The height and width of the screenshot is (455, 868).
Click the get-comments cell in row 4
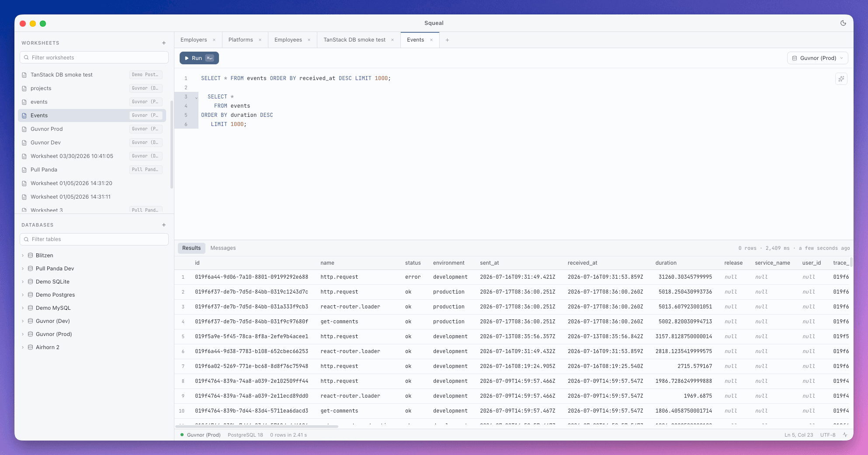click(x=339, y=322)
